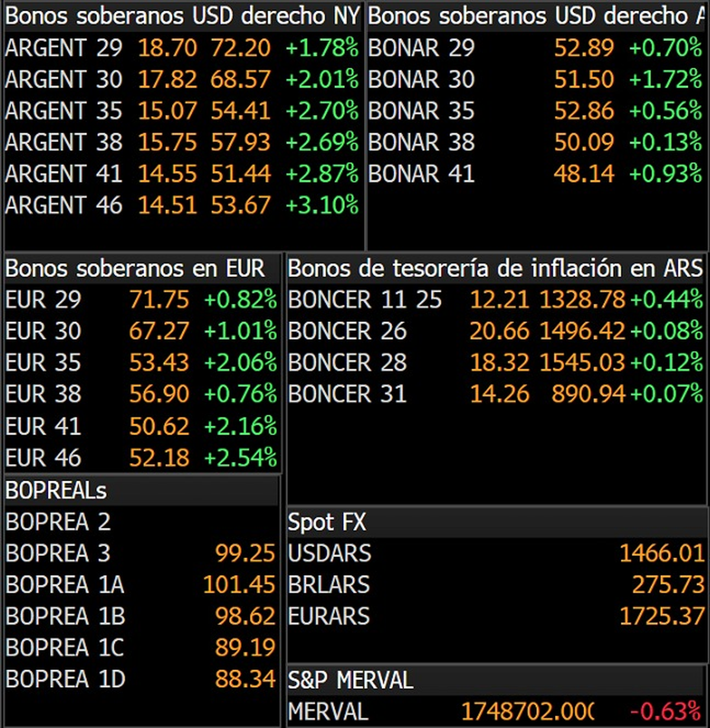Click the 52.89 price for BONAR 29
The height and width of the screenshot is (728, 710).
click(x=585, y=48)
